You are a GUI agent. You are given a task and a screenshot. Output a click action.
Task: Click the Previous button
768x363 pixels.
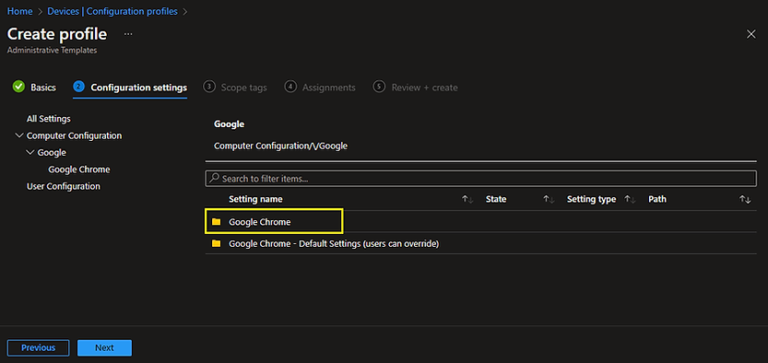tap(38, 348)
